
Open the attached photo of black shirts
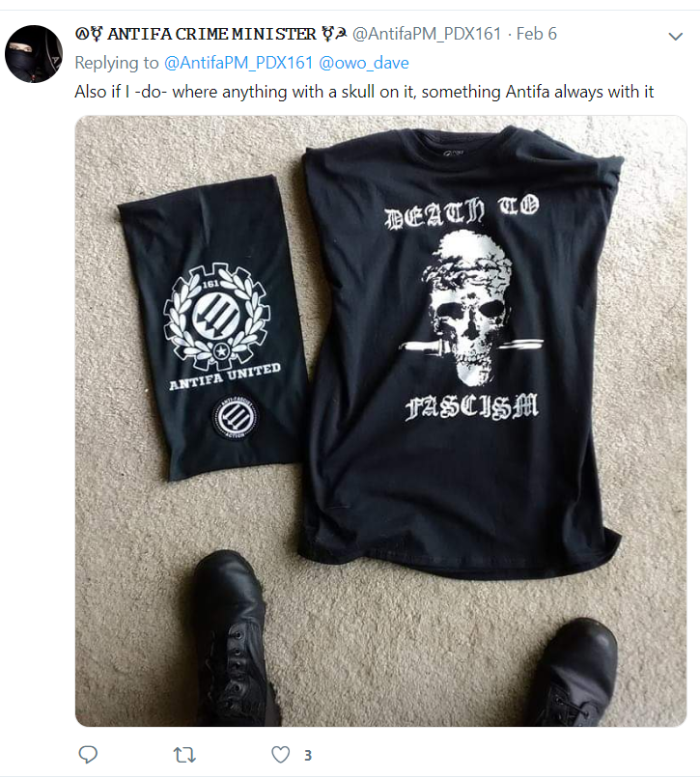tap(380, 421)
